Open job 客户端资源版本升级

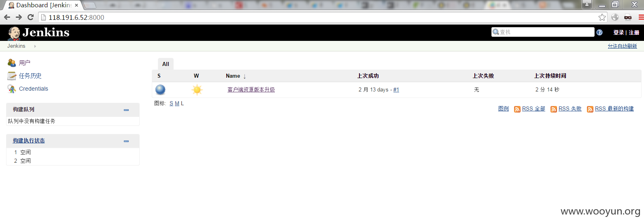click(x=251, y=90)
